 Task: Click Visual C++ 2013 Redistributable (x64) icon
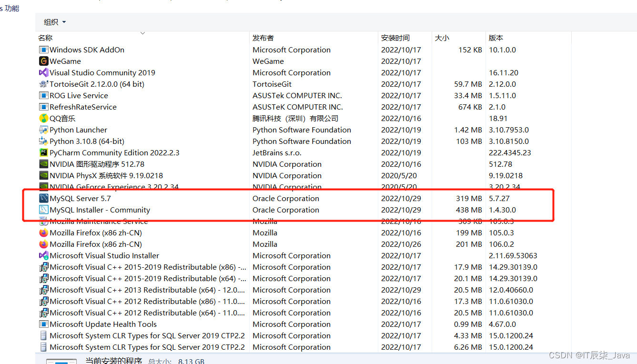click(43, 290)
